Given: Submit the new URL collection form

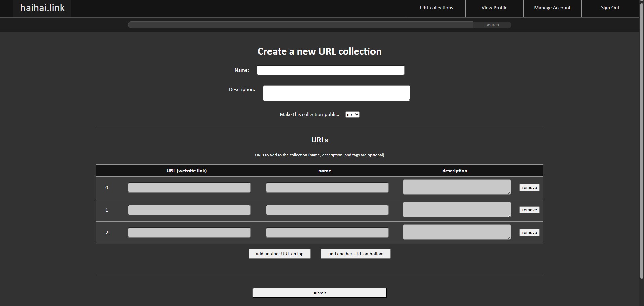Looking at the screenshot, I should (x=319, y=293).
